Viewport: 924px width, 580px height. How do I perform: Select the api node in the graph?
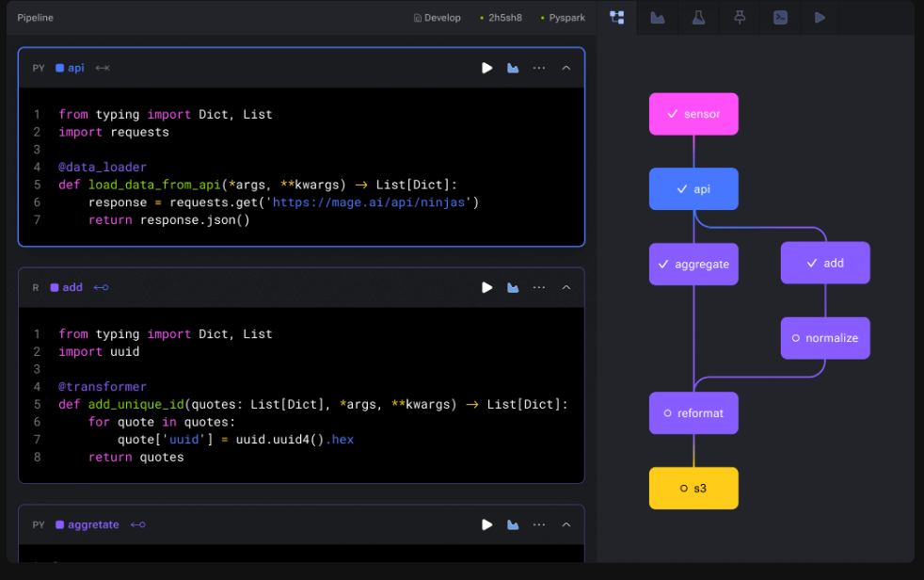[693, 188]
